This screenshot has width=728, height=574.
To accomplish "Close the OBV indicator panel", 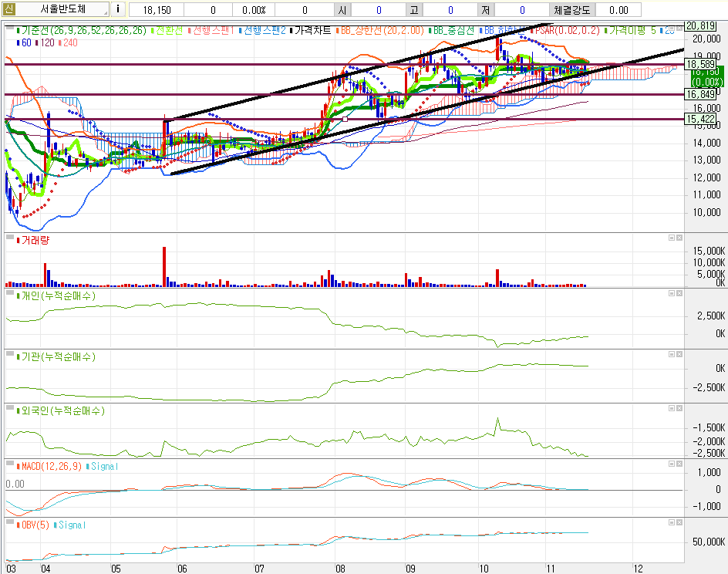I will [679, 522].
